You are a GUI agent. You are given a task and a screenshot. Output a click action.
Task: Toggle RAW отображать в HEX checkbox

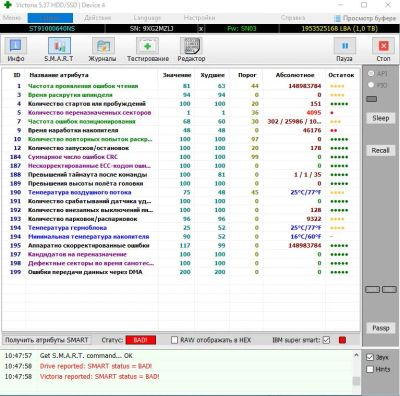point(174,340)
